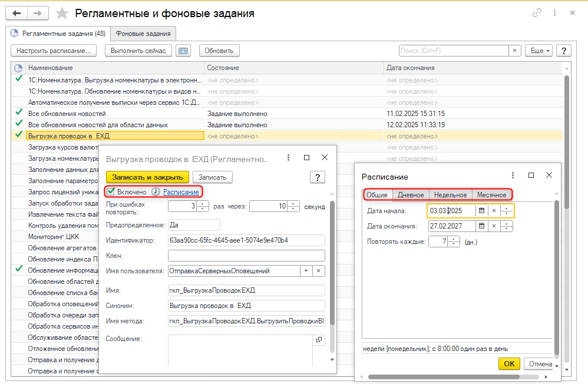588x384 pixels.
Task: Open the Сообщение field expand icon
Action: tap(319, 340)
